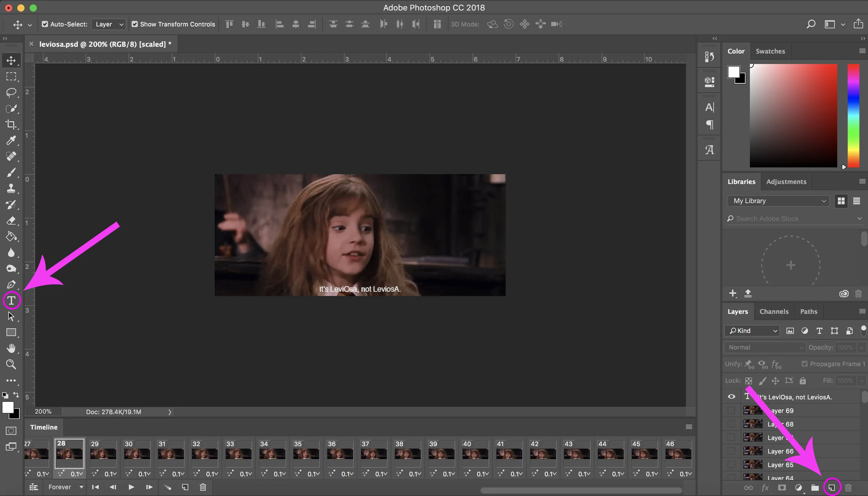This screenshot has width=868, height=496.
Task: Toggle Quick Mask mode
Action: pos(11,431)
